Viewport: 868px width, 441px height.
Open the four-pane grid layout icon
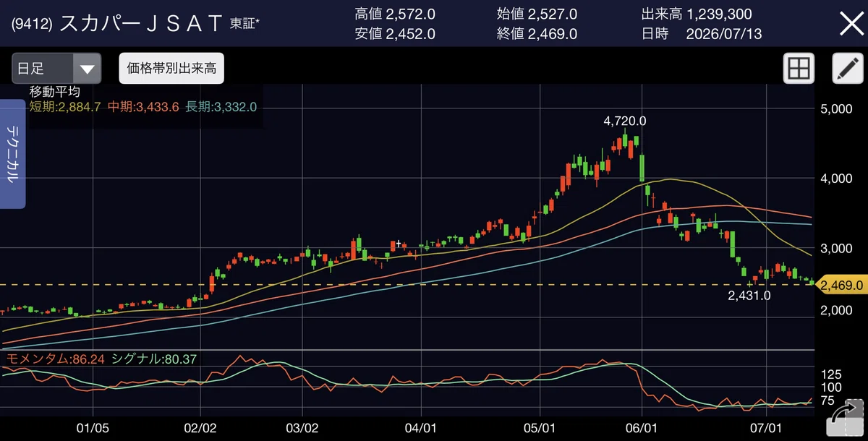tap(799, 69)
